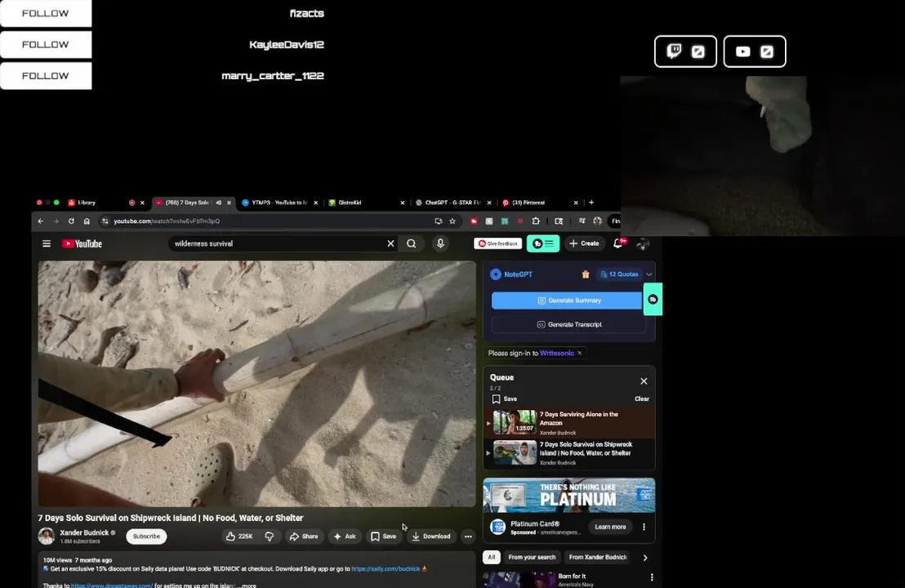Open the YouTube channel link button
The height and width of the screenshot is (588, 905).
(x=755, y=51)
